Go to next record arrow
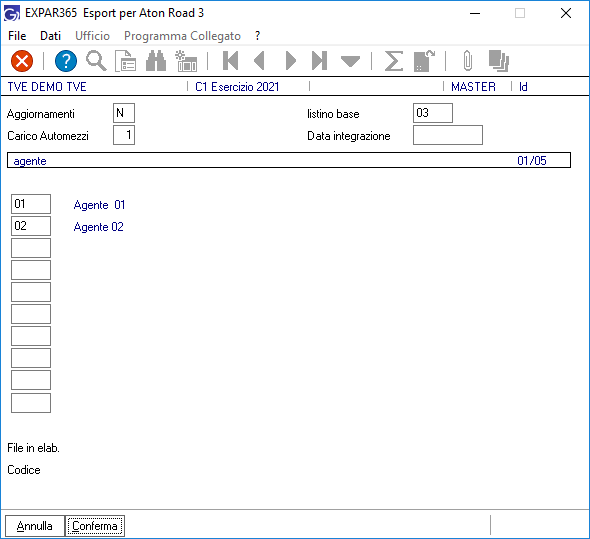The width and height of the screenshot is (590, 539). (290, 61)
